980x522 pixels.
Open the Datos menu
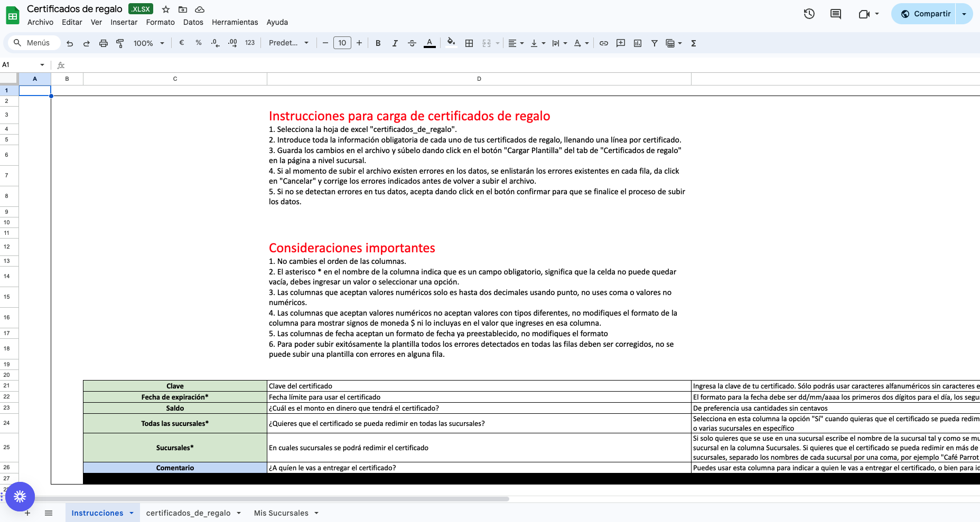[x=193, y=22]
